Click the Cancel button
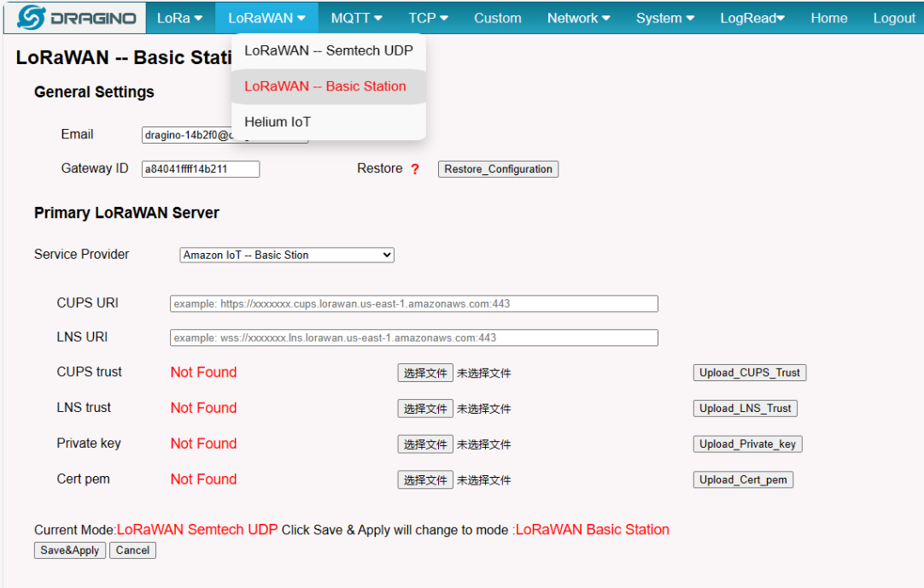This screenshot has width=924, height=588. [132, 550]
